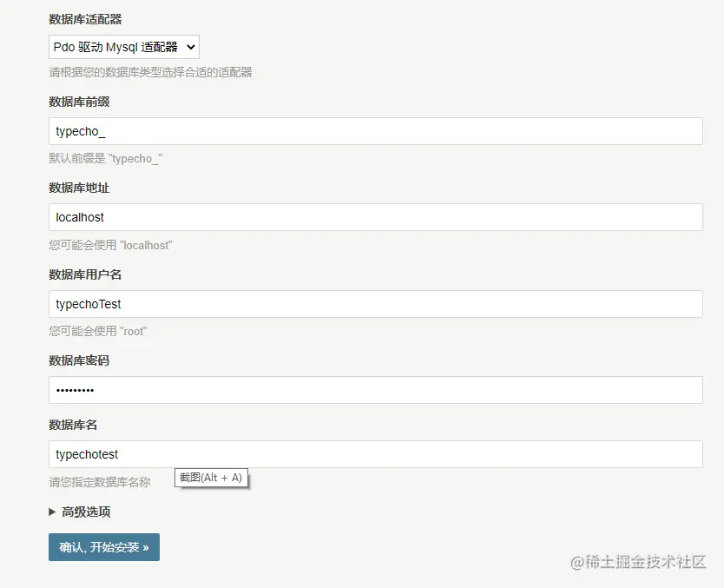Click the hint text 请根据您的数据库类型选择合适的适配器
This screenshot has height=588, width=724.
tap(150, 72)
